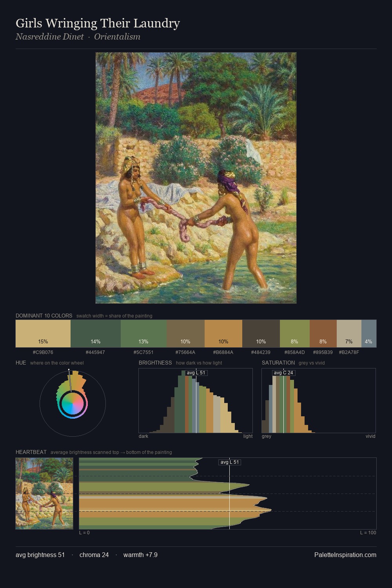This screenshot has height=588, width=392.
Task: Click the saturation histogram chart
Action: point(319,401)
